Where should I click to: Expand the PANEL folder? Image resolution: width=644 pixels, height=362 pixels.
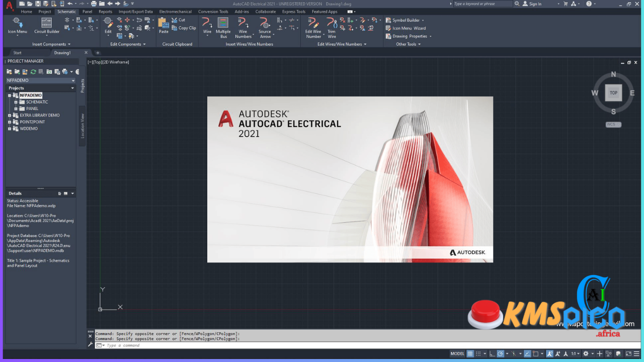[x=16, y=109]
